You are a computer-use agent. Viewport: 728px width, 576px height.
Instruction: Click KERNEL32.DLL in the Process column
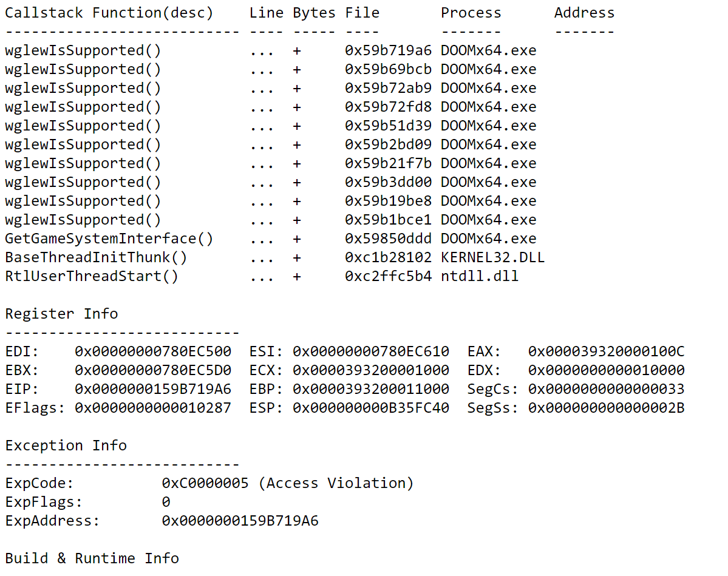492,257
